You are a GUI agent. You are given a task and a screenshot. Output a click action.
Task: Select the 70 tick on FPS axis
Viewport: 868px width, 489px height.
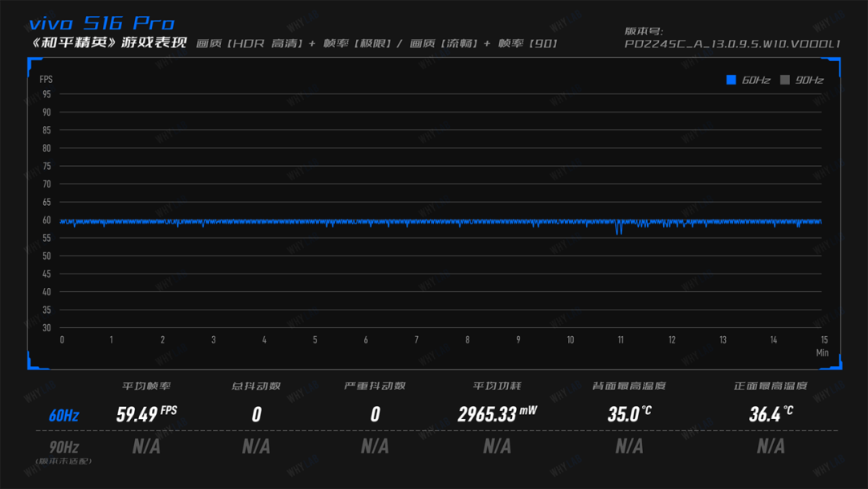[47, 184]
